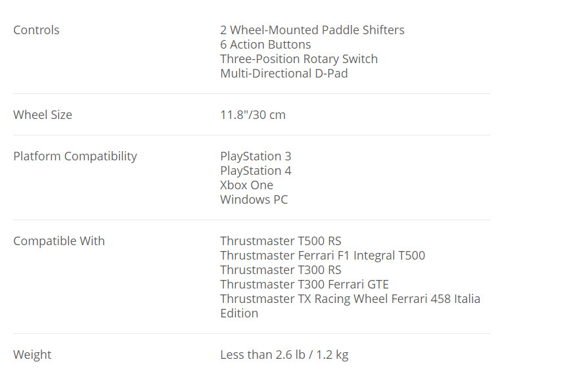588x370 pixels.
Task: Click Thrustmaster T500 RS entry
Action: tap(281, 241)
